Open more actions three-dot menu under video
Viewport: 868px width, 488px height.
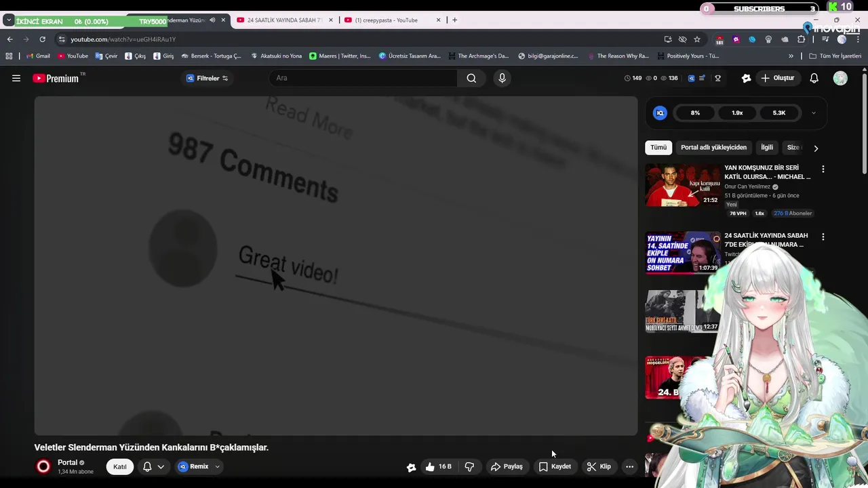[629, 466]
